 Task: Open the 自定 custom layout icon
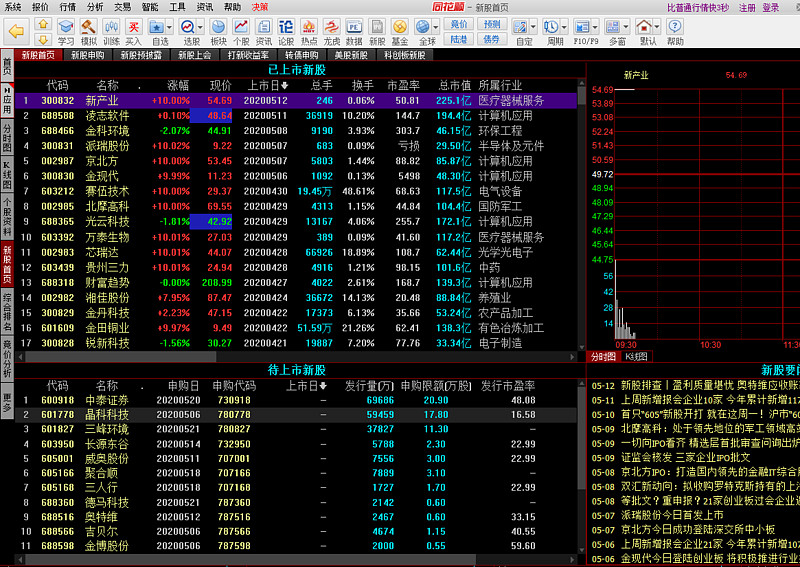click(x=520, y=32)
